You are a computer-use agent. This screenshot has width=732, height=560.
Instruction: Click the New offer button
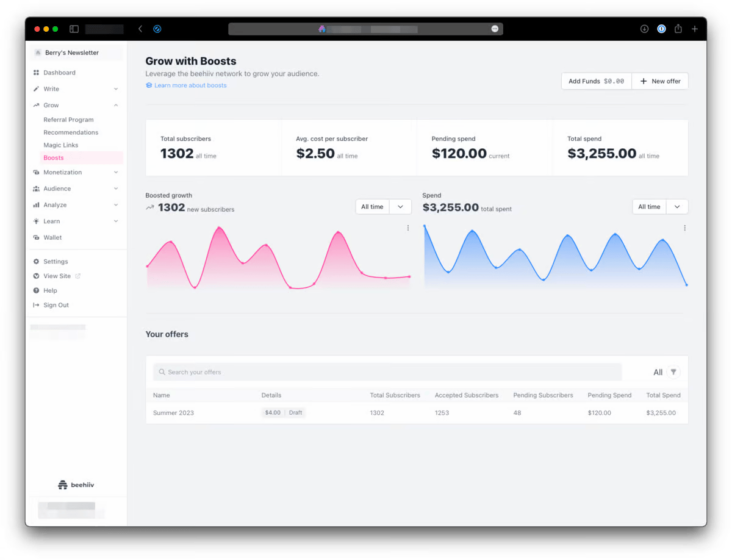(660, 81)
